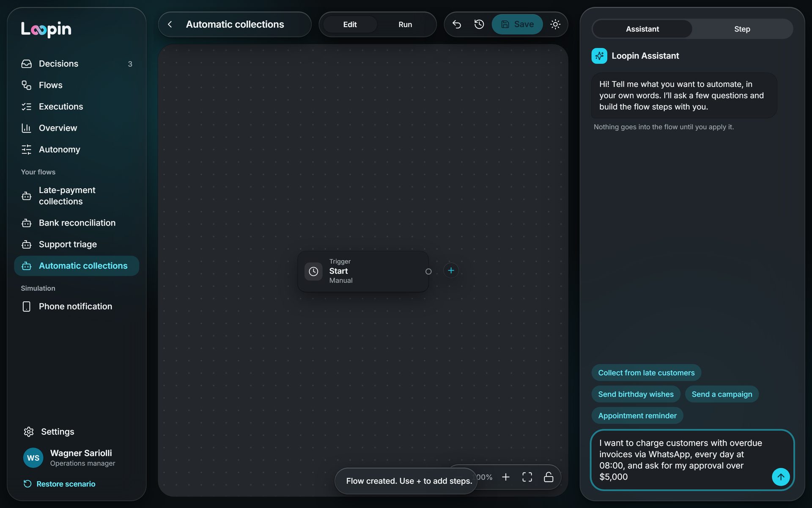Click the Loopin logo
Screen dimensions: 812x508
click(x=46, y=29)
